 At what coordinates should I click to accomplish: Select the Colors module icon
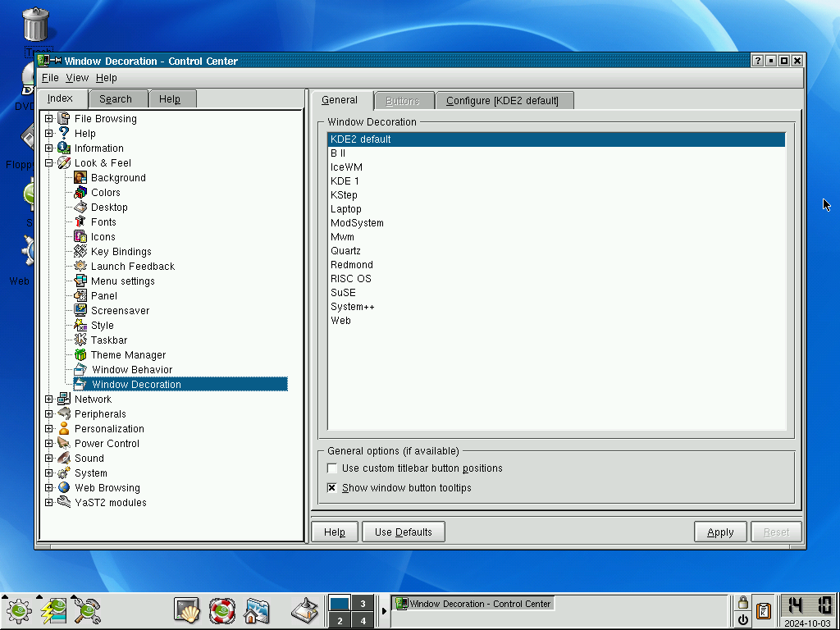(80, 192)
